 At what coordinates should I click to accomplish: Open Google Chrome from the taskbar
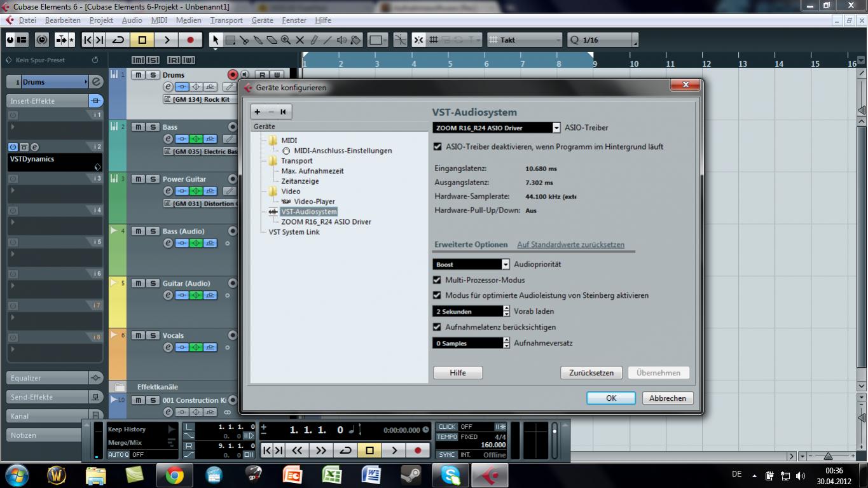[x=174, y=475]
